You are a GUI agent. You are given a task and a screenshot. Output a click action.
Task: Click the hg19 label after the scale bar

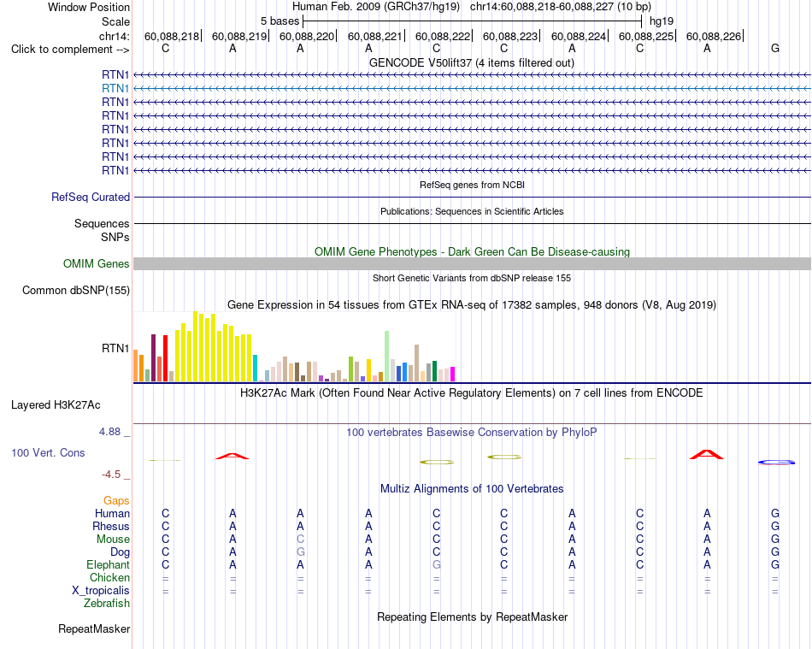(x=662, y=21)
